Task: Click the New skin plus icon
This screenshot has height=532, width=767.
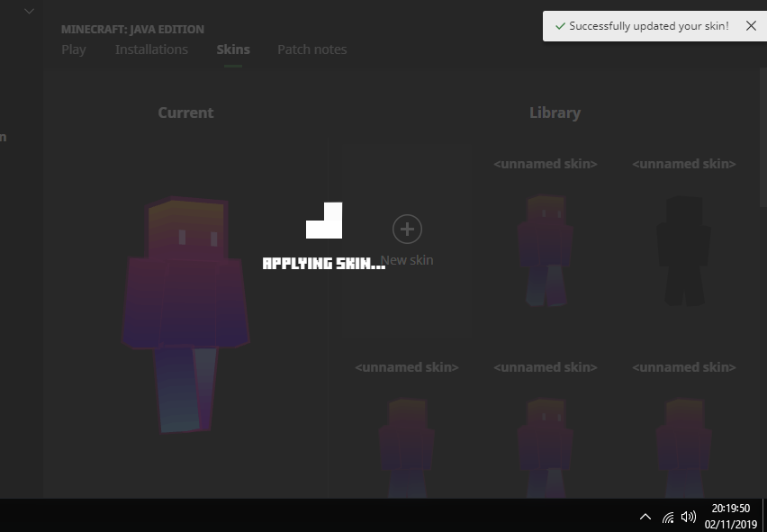Action: click(407, 229)
